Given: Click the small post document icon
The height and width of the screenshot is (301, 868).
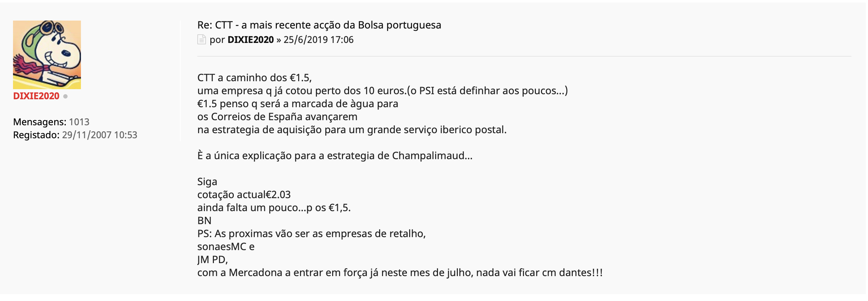Looking at the screenshot, I should tap(201, 39).
